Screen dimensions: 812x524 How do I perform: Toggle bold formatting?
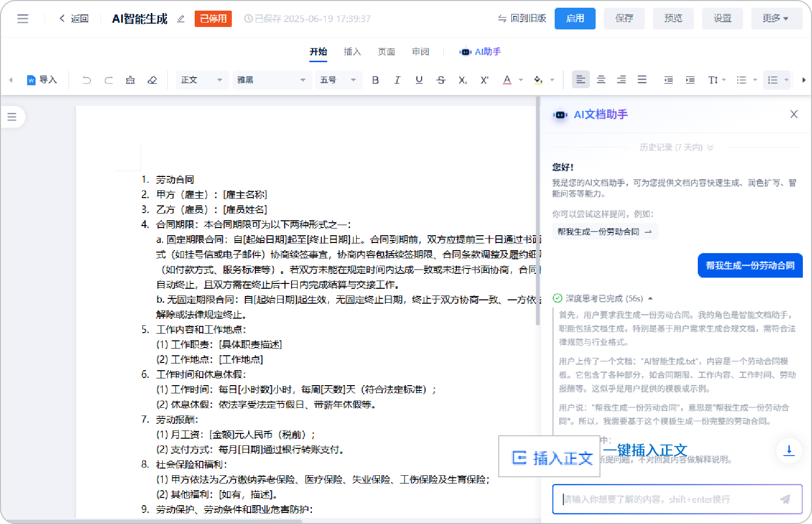[375, 80]
